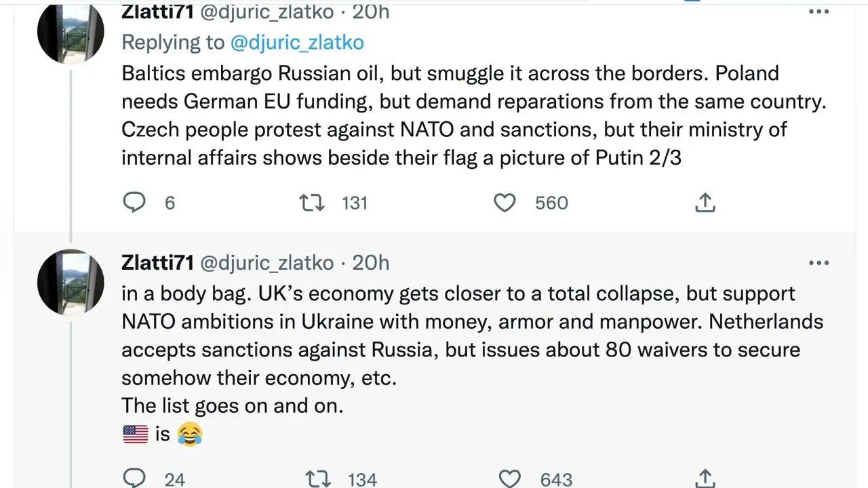The height and width of the screenshot is (488, 868).
Task: Like the tweet with 560 likes
Action: tap(505, 203)
